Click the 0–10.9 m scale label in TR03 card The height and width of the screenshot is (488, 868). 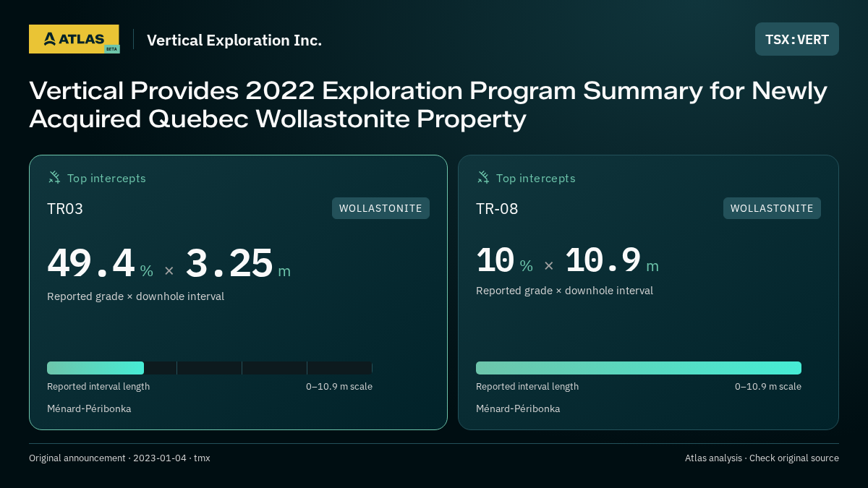click(x=339, y=387)
